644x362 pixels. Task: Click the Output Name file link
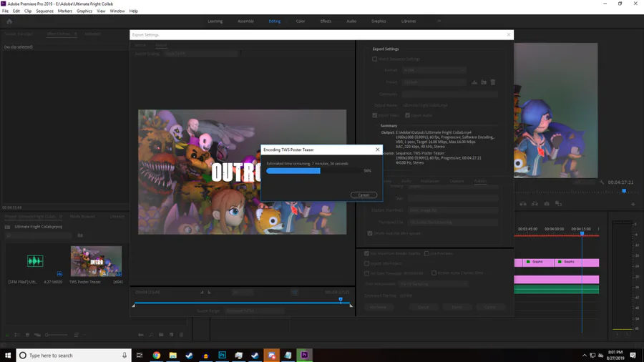tap(425, 105)
